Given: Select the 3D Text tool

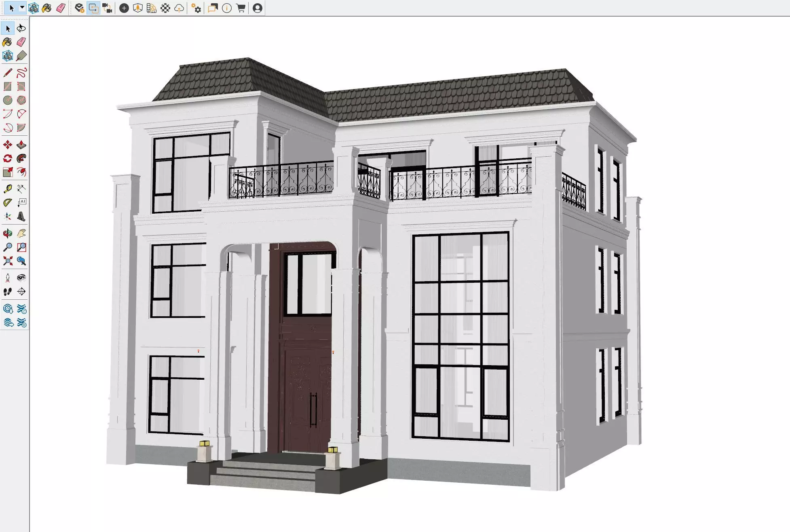Looking at the screenshot, I should tap(21, 217).
